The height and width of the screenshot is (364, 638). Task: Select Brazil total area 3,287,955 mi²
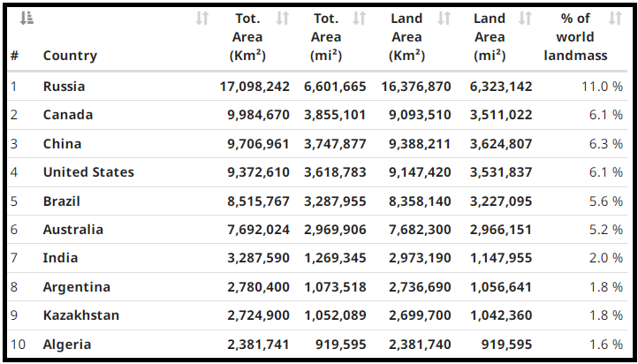point(335,201)
